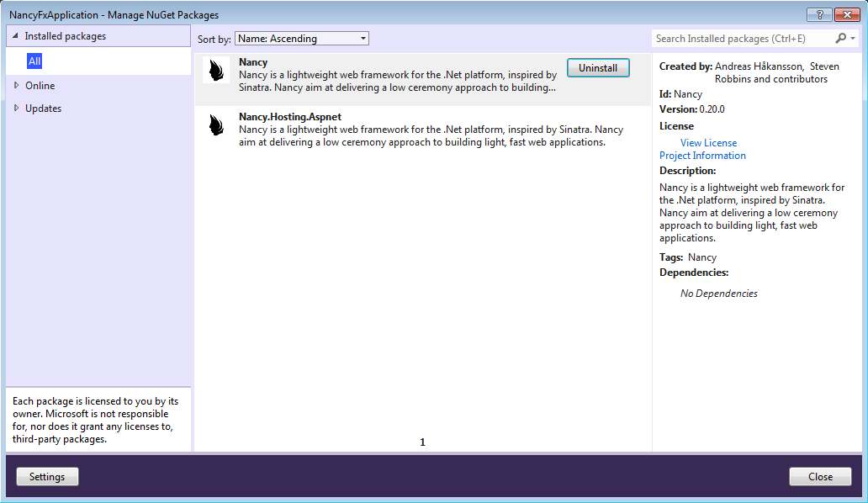The image size is (868, 503).
Task: Click the Close button at bottom
Action: click(x=820, y=476)
